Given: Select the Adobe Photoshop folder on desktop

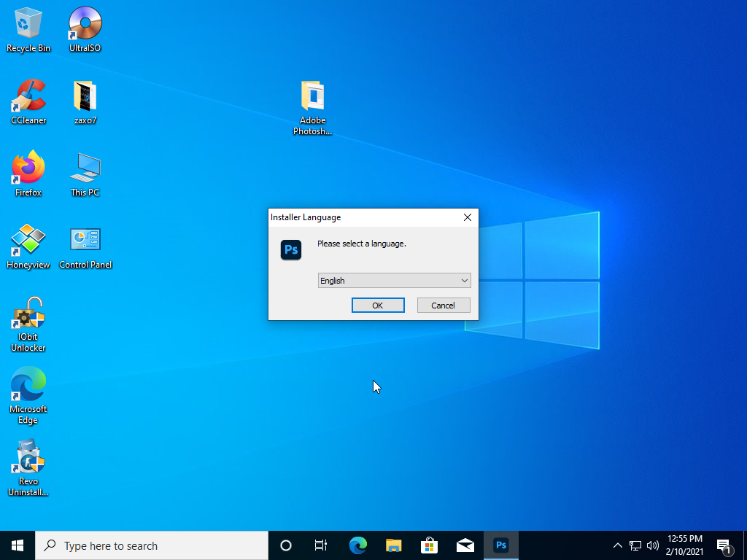Looking at the screenshot, I should click(x=312, y=108).
